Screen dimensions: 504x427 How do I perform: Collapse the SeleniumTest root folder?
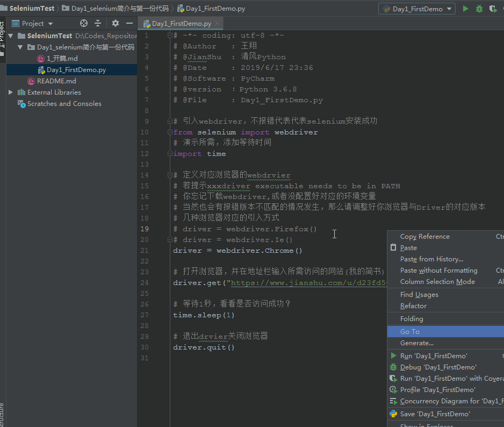pyautogui.click(x=11, y=35)
